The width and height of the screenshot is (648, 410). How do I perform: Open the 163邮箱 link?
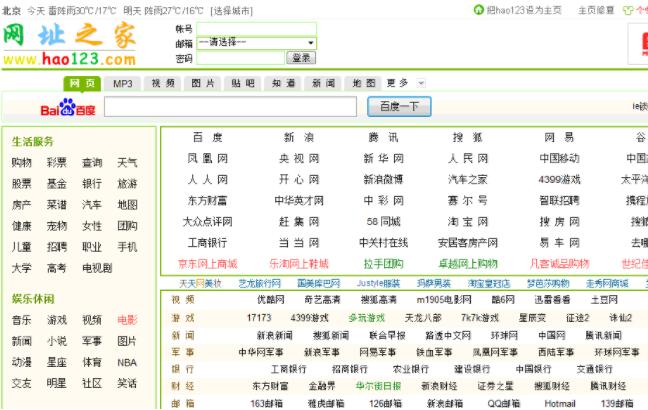click(266, 403)
